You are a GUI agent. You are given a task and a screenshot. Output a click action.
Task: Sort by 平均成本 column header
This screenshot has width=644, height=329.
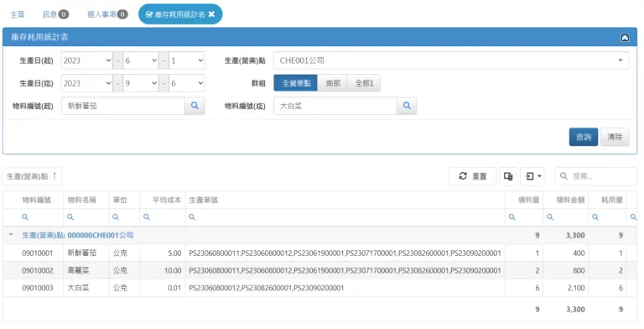[166, 200]
